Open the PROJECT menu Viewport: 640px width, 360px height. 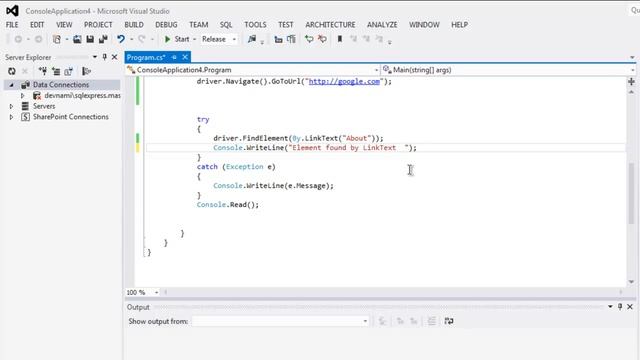(98, 25)
